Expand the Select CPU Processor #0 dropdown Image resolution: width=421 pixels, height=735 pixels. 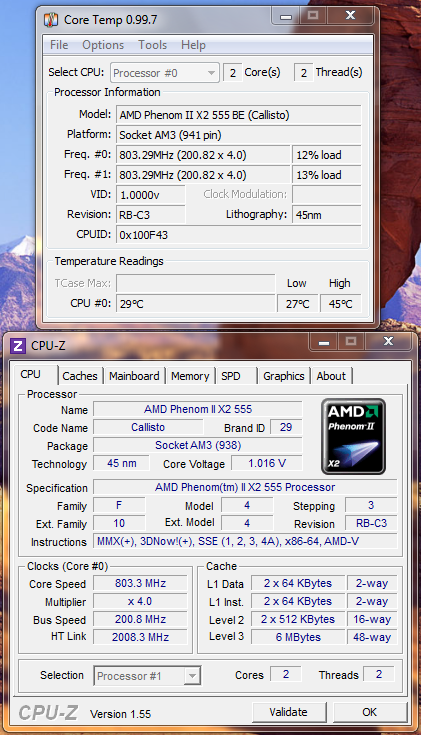165,73
